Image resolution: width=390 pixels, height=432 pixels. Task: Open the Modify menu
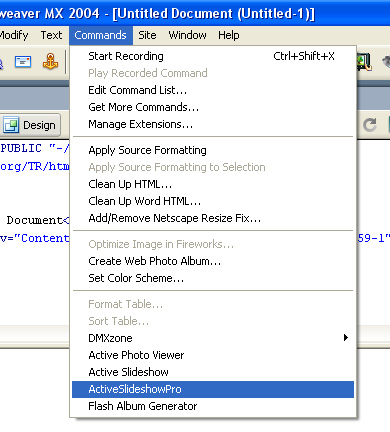pos(14,35)
